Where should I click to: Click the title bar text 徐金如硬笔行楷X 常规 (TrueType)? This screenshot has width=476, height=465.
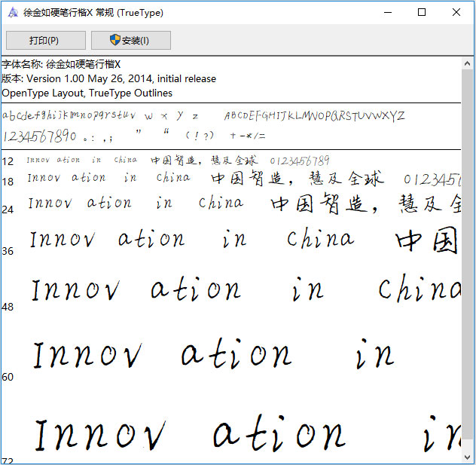pos(93,13)
